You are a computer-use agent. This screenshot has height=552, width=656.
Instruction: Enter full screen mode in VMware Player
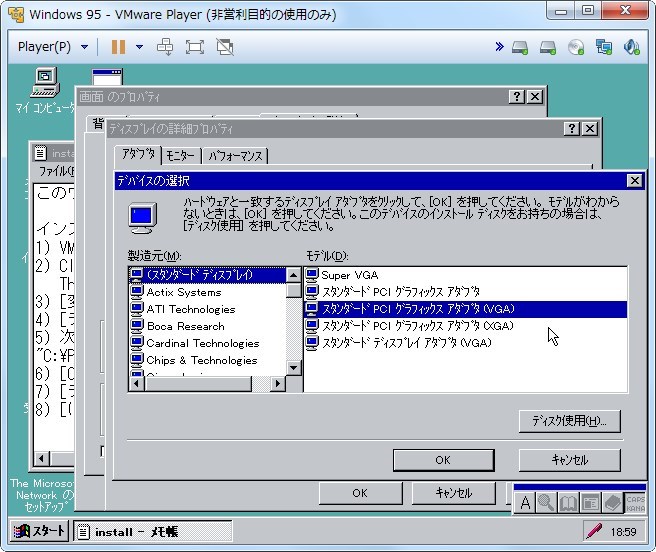pos(195,47)
